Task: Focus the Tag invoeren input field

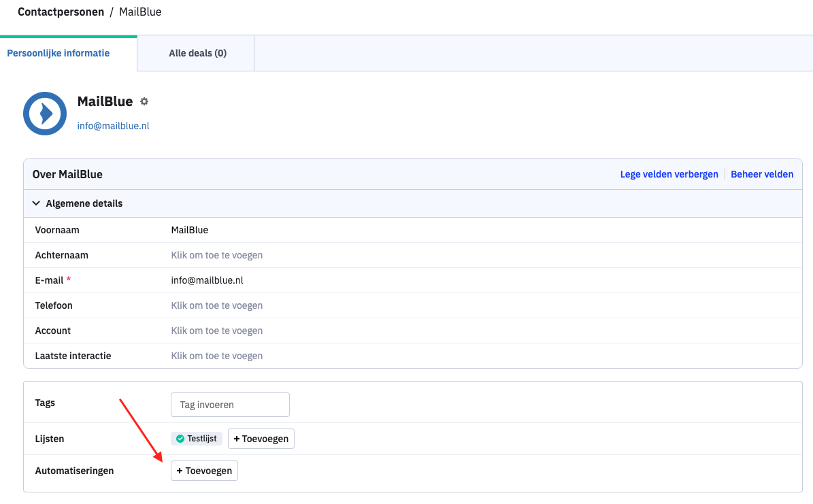Action: click(x=230, y=405)
